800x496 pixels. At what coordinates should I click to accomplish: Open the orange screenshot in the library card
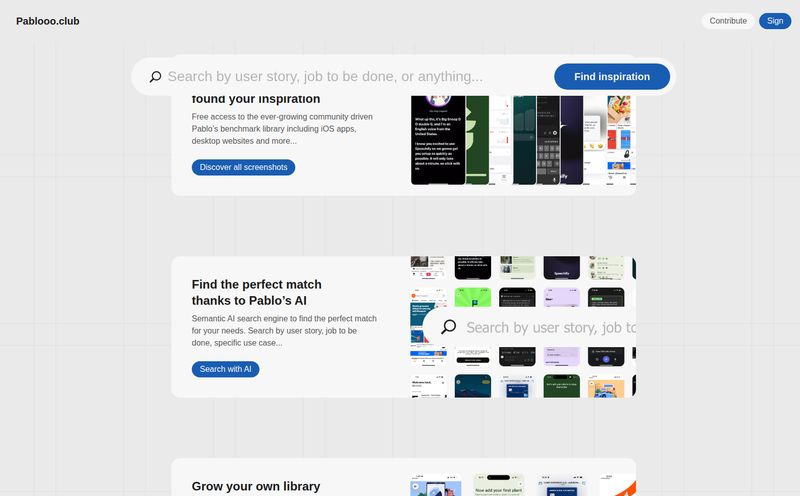622,486
